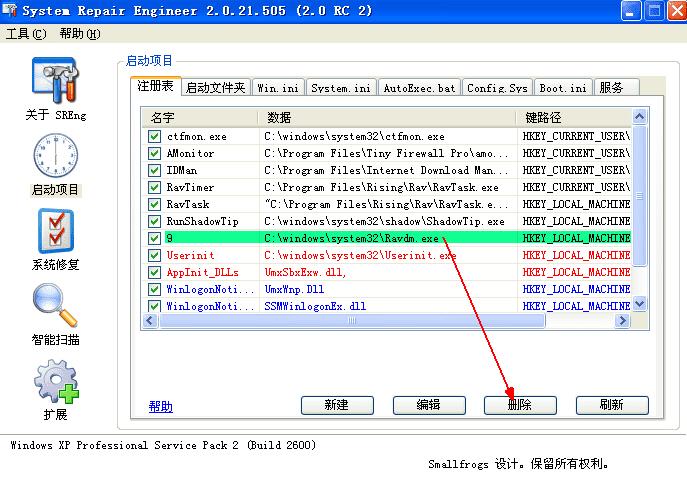Uncheck the ctfmon.exe startup entry

click(x=154, y=136)
